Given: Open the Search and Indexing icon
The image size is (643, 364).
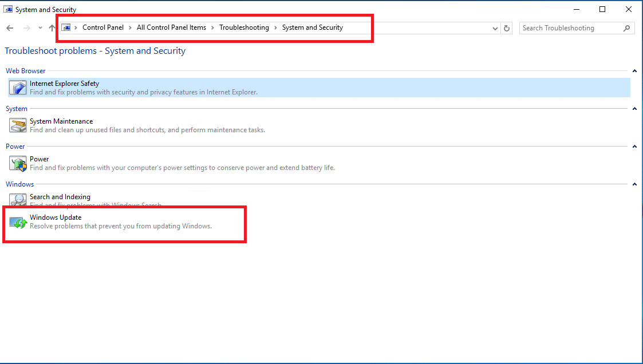Looking at the screenshot, I should click(18, 200).
